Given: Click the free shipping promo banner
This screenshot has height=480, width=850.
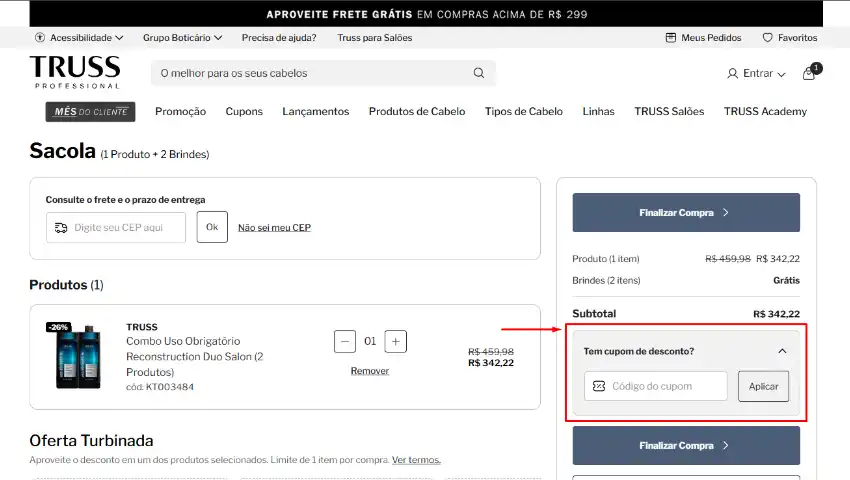Looking at the screenshot, I should click(x=426, y=14).
